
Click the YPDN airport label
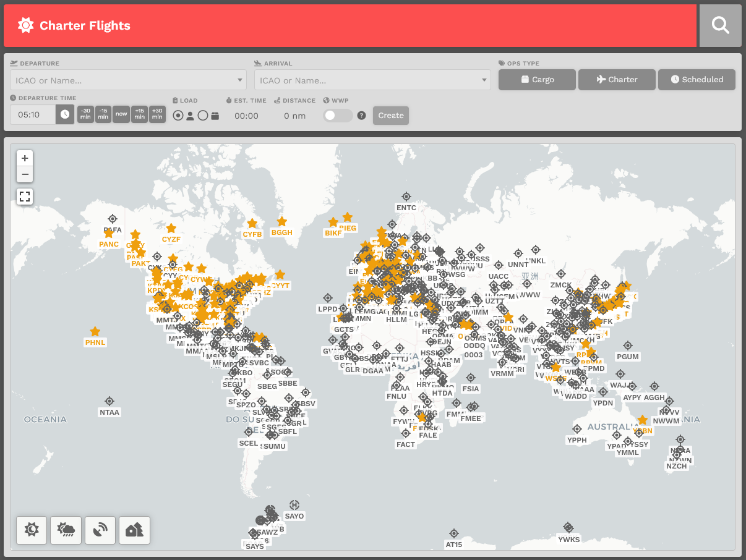[602, 403]
